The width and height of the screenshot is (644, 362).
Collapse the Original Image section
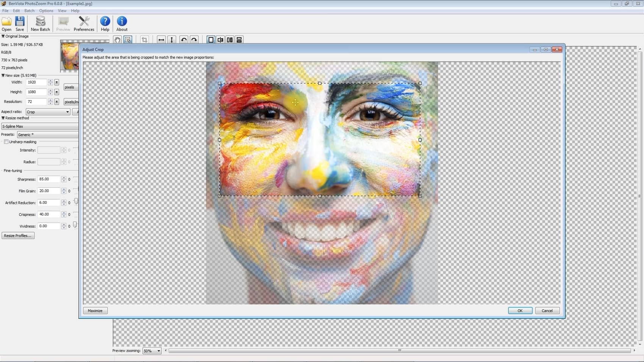point(3,36)
